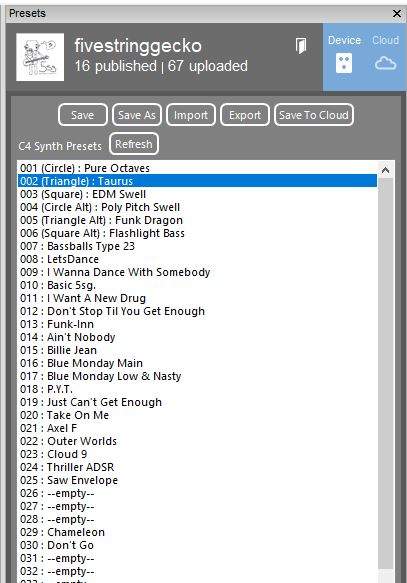The height and width of the screenshot is (583, 407).
Task: Select the Device tab label
Action: 344,40
